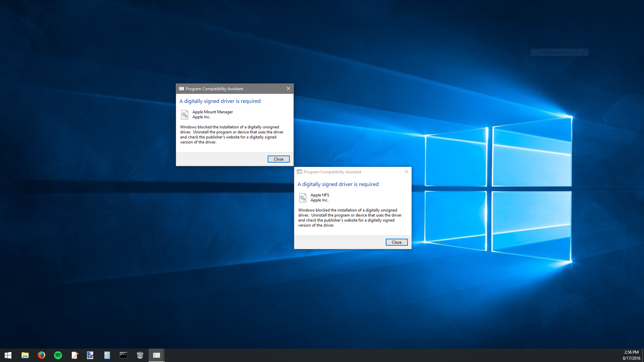The width and height of the screenshot is (644, 362).
Task: Click the Apple HFS driver file icon
Action: 303,198
